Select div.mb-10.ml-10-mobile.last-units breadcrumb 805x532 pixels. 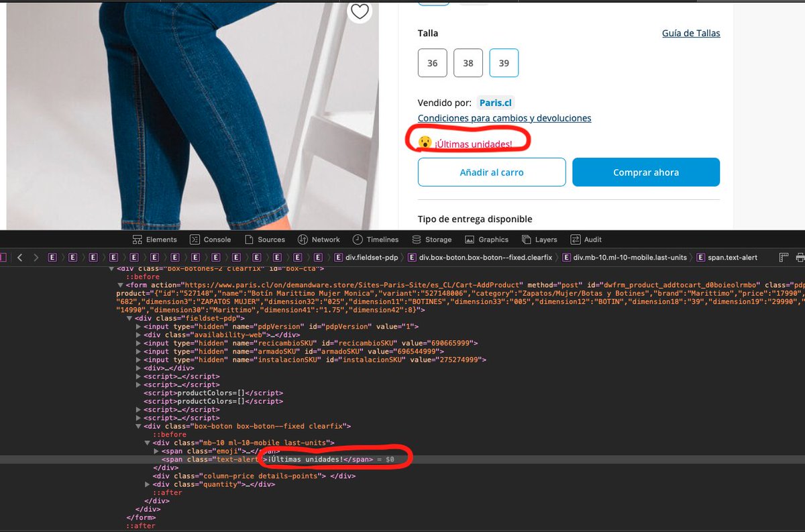(623, 257)
